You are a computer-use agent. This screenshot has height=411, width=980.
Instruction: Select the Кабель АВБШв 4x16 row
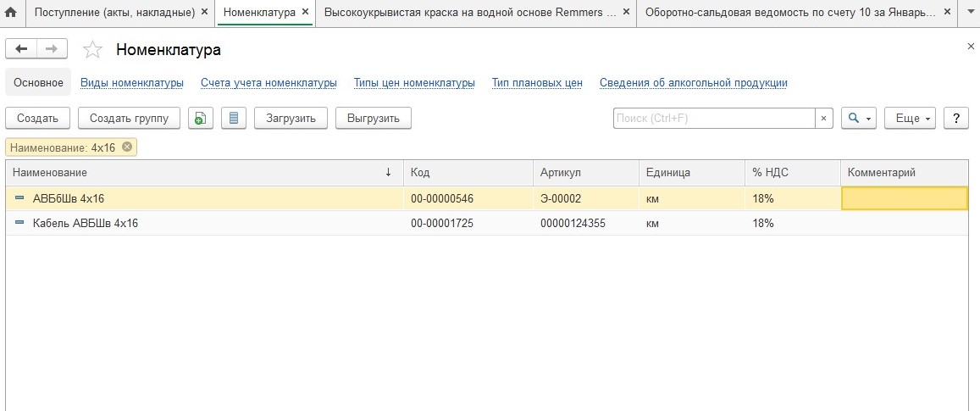coord(85,224)
